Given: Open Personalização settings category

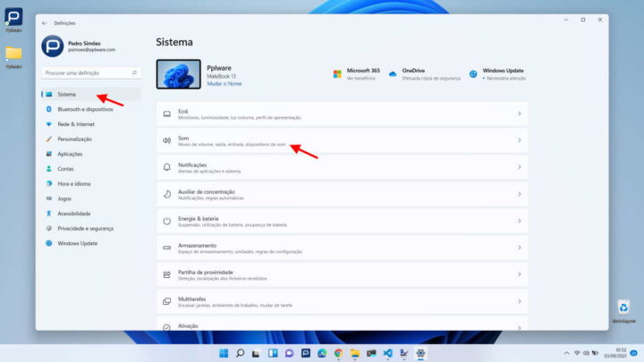Looking at the screenshot, I should coord(75,139).
